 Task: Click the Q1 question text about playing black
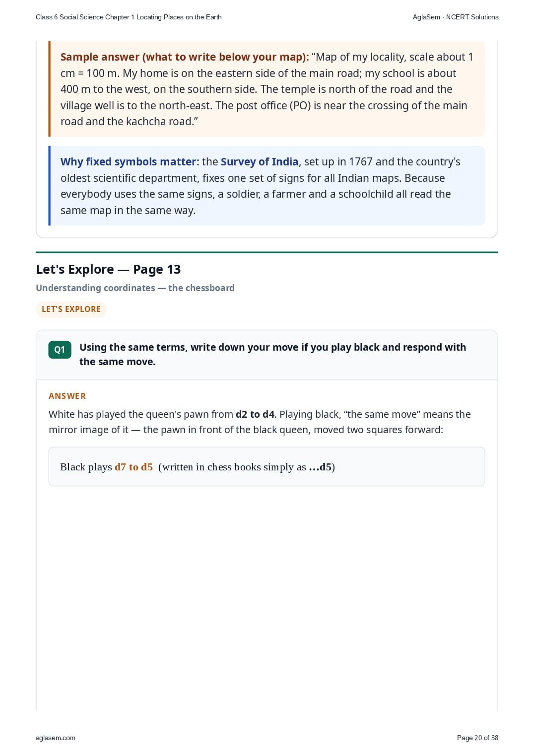[272, 354]
